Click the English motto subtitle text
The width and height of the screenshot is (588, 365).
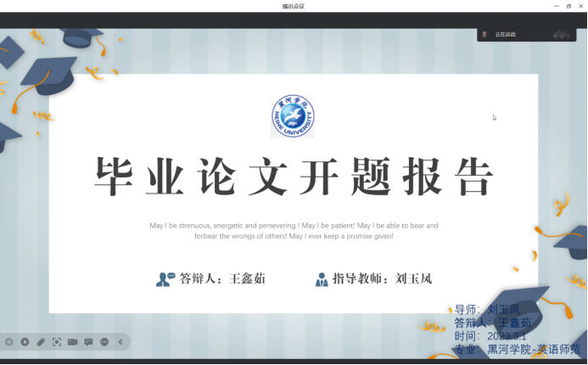click(x=294, y=231)
